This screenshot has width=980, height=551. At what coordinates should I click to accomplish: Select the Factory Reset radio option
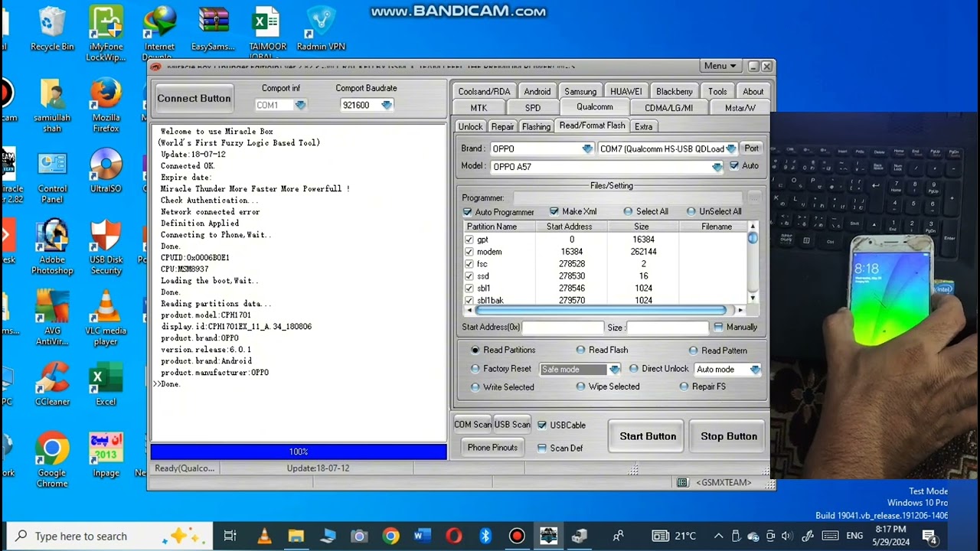475,369
